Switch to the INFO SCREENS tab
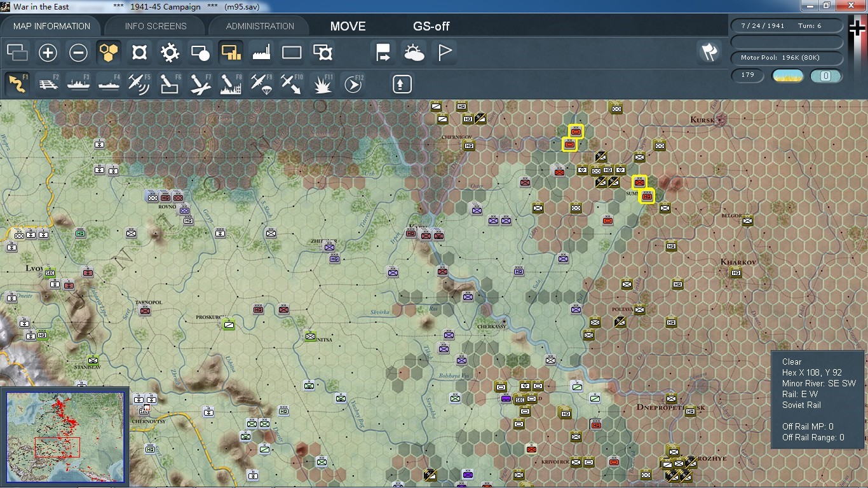The image size is (868, 488). pyautogui.click(x=156, y=26)
